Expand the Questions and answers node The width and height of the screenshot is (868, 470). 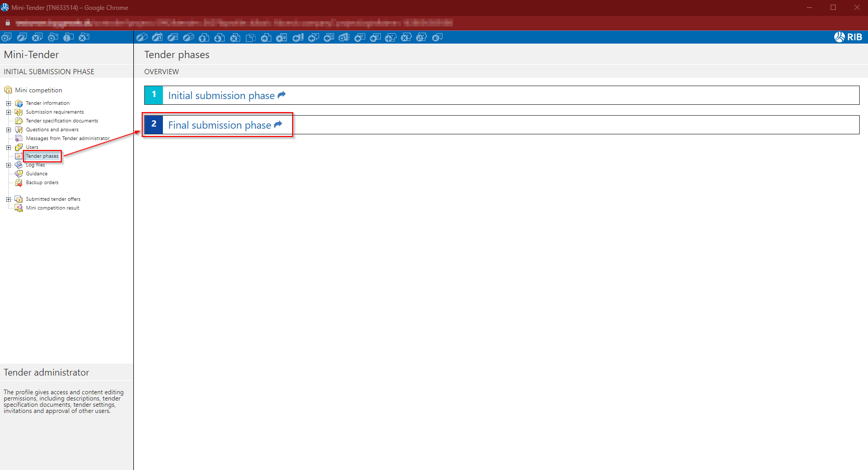tap(8, 130)
